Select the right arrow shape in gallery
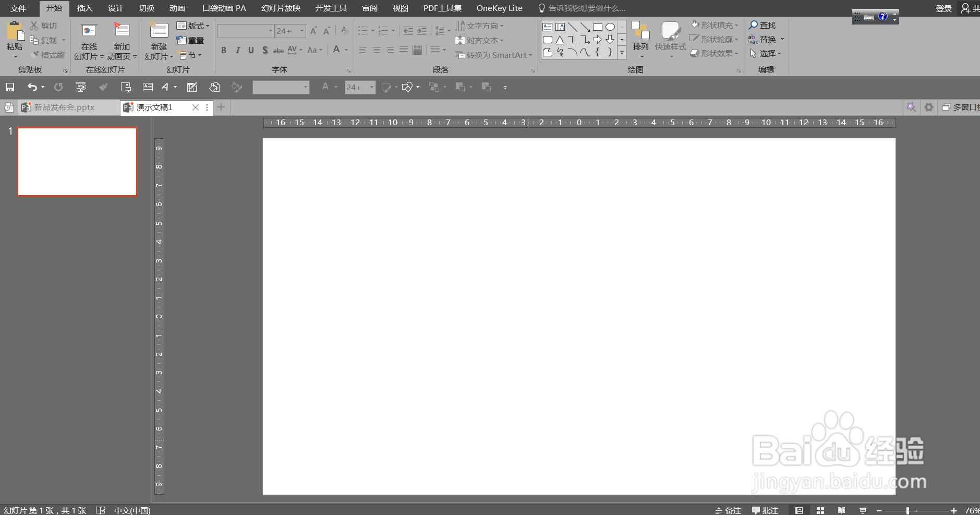 (x=597, y=40)
